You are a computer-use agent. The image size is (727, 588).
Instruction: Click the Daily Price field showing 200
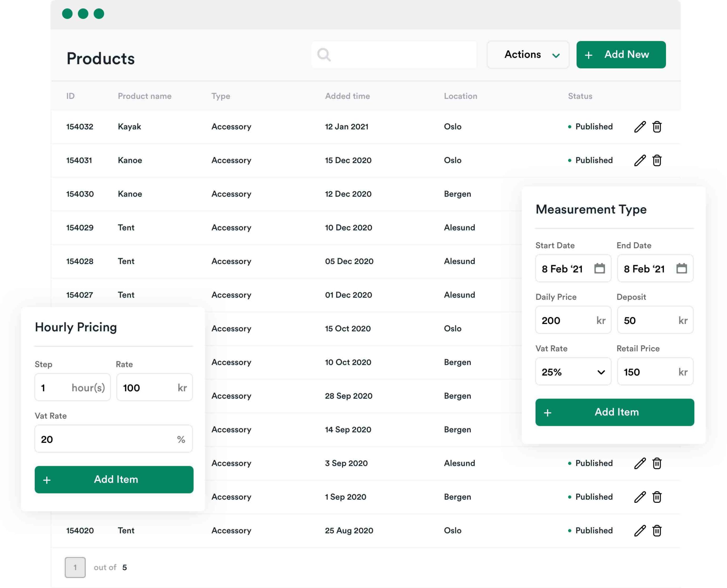tap(573, 320)
